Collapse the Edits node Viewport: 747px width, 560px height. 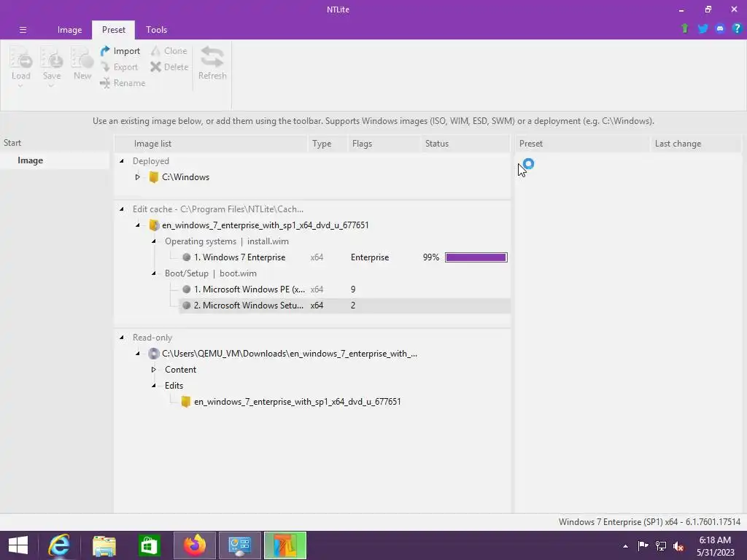(154, 386)
